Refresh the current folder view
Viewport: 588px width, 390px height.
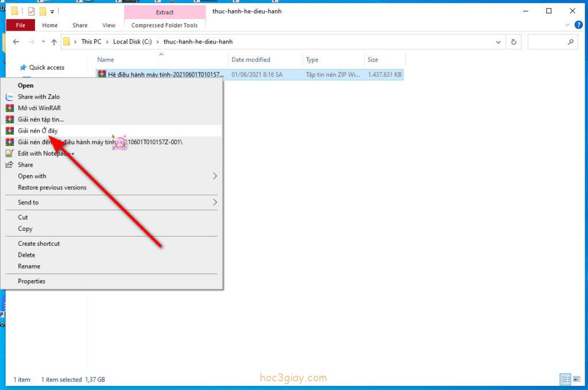[513, 42]
